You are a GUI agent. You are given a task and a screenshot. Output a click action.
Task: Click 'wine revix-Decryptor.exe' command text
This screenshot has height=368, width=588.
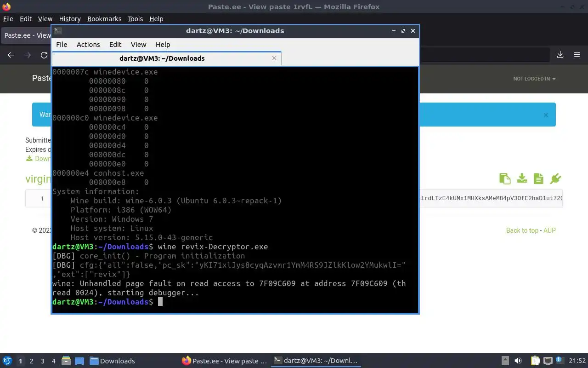point(213,247)
